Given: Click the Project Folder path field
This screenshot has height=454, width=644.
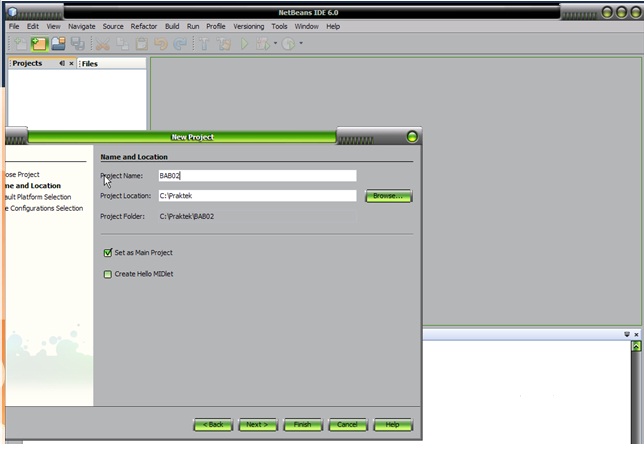Looking at the screenshot, I should tap(258, 217).
